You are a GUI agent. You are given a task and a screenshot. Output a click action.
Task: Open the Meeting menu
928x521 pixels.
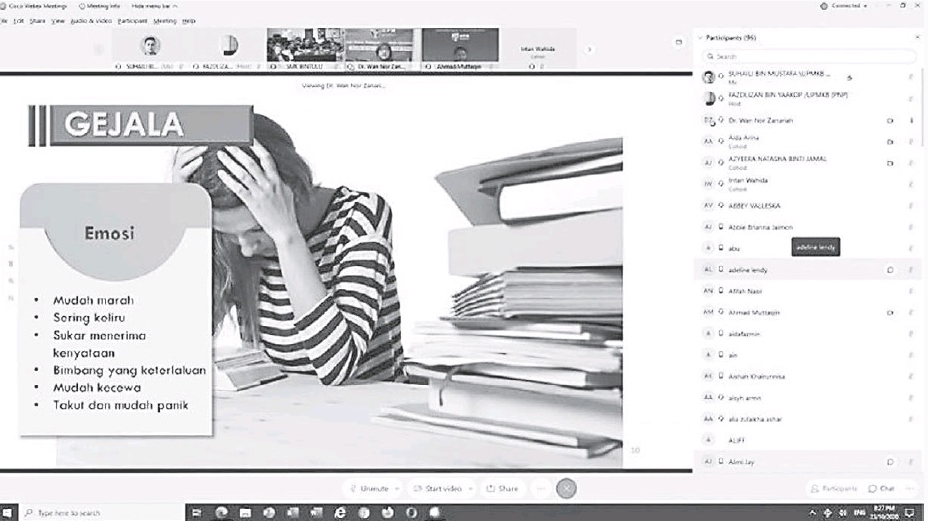point(165,21)
